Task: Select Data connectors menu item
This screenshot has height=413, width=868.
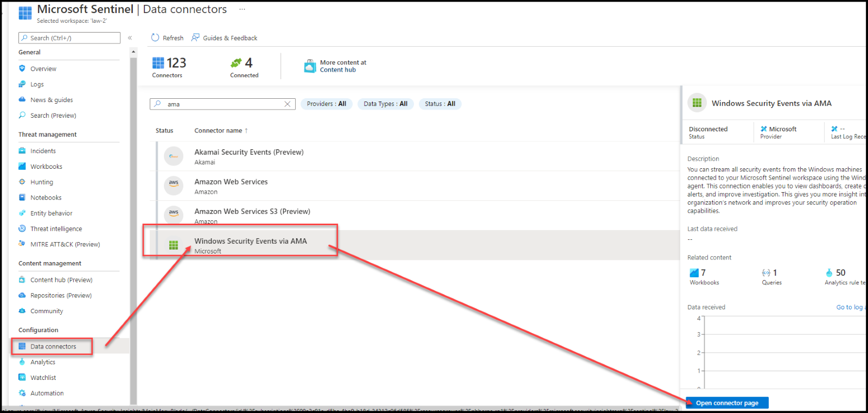Action: (x=53, y=346)
